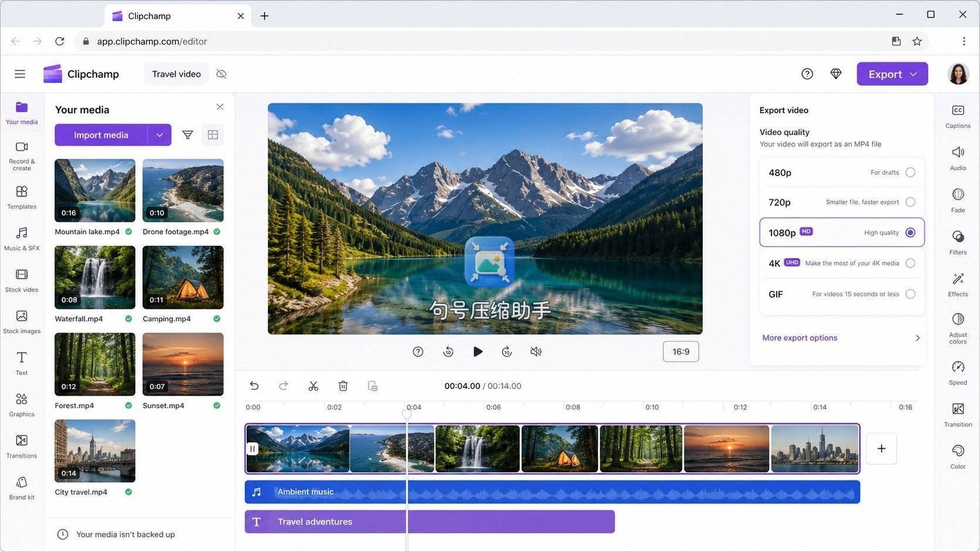Select GIF export option
Screen dimensions: 980x552
point(842,294)
